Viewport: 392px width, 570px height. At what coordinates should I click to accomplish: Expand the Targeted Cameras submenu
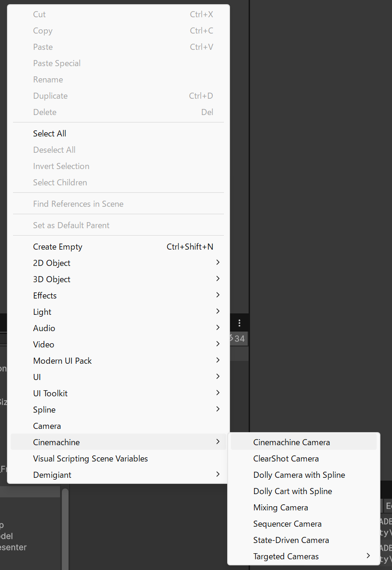click(x=286, y=556)
